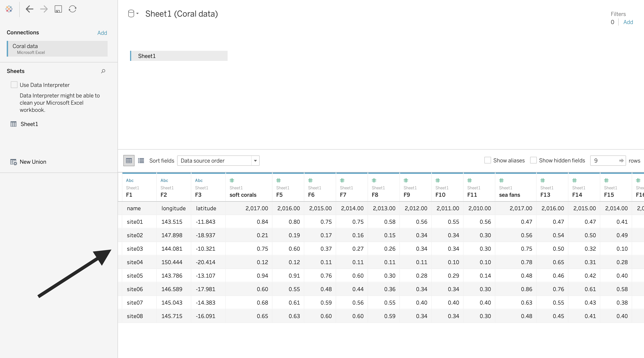Click the forward arrow icon
Screen dimensions: 644x358
(x=44, y=9)
